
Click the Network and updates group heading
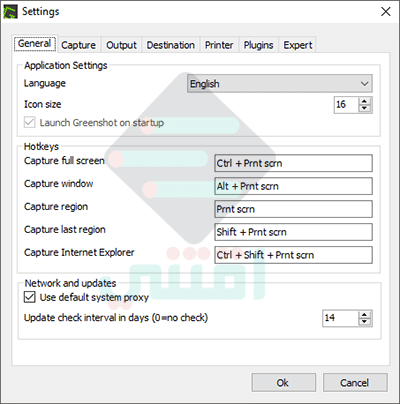tap(70, 283)
